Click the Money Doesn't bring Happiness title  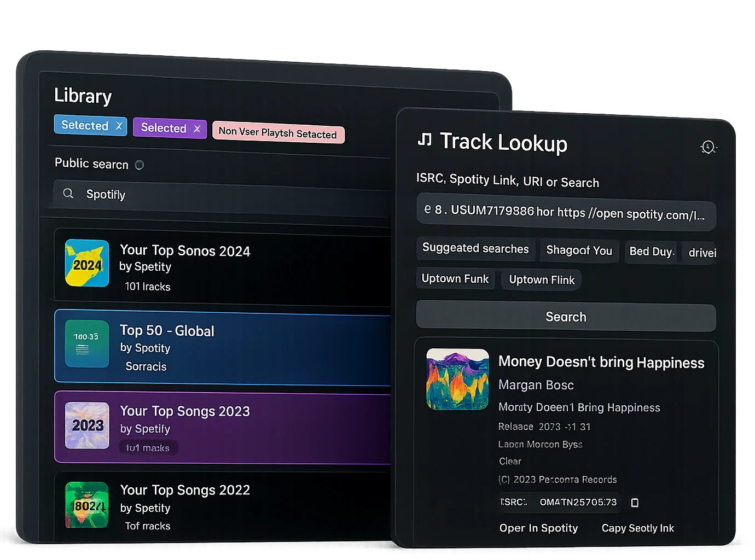point(601,363)
